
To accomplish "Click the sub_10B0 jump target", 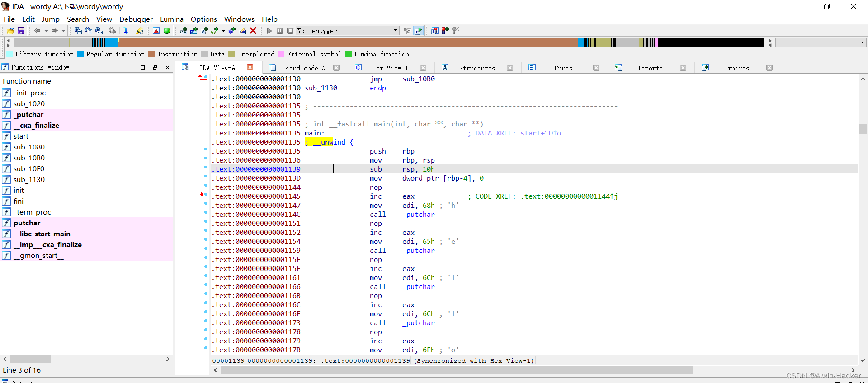I will pyautogui.click(x=419, y=79).
